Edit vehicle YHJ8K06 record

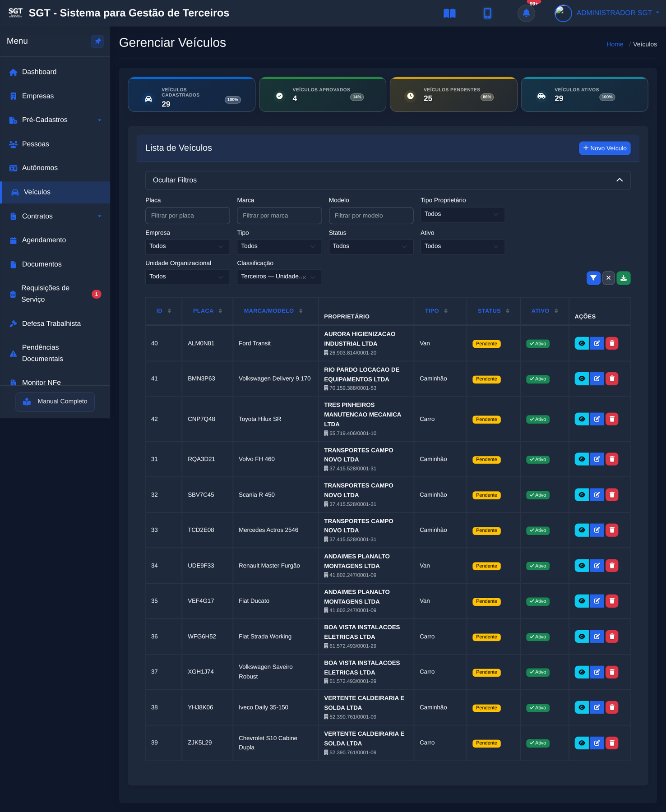pos(597,707)
